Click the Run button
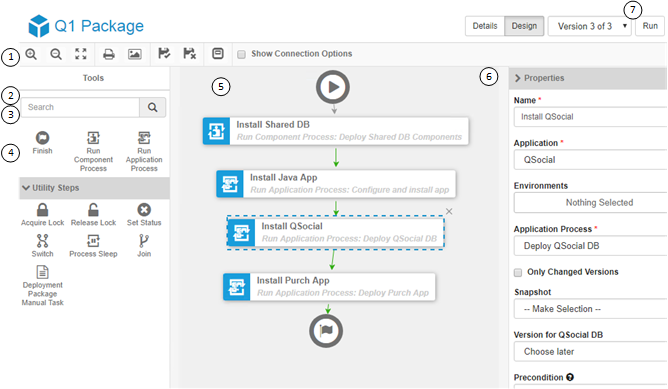Screen dimensions: 668x389 pyautogui.click(x=650, y=26)
